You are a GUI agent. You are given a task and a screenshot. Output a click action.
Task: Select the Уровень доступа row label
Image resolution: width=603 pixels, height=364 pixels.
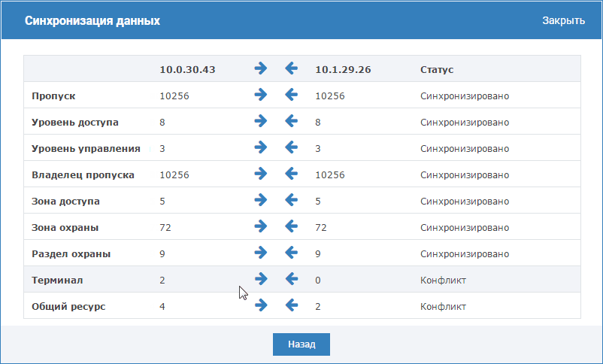75,123
